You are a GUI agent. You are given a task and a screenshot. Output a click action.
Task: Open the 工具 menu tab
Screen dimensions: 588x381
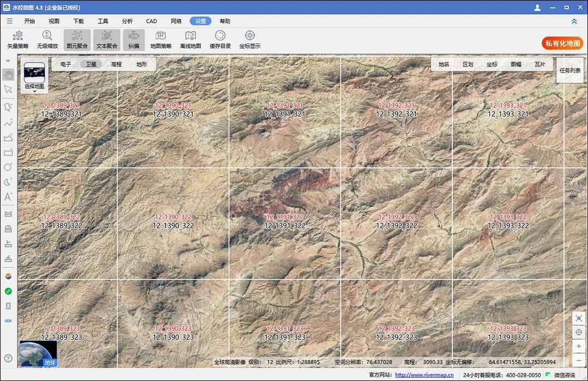click(x=103, y=21)
